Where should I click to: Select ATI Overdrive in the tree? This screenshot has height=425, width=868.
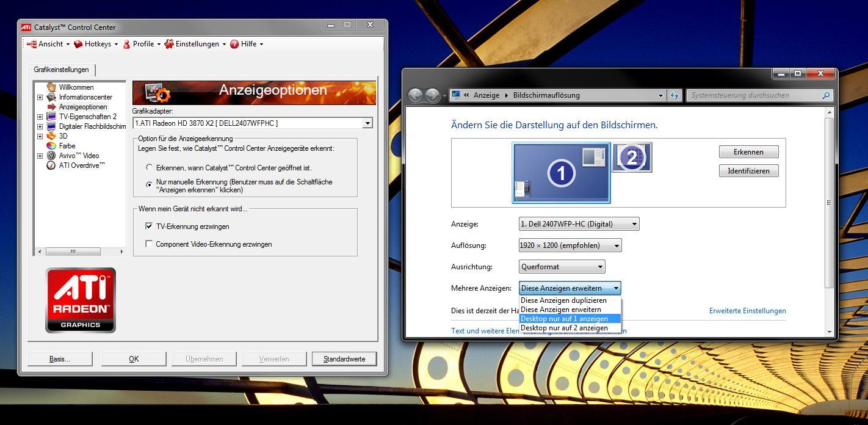click(82, 165)
